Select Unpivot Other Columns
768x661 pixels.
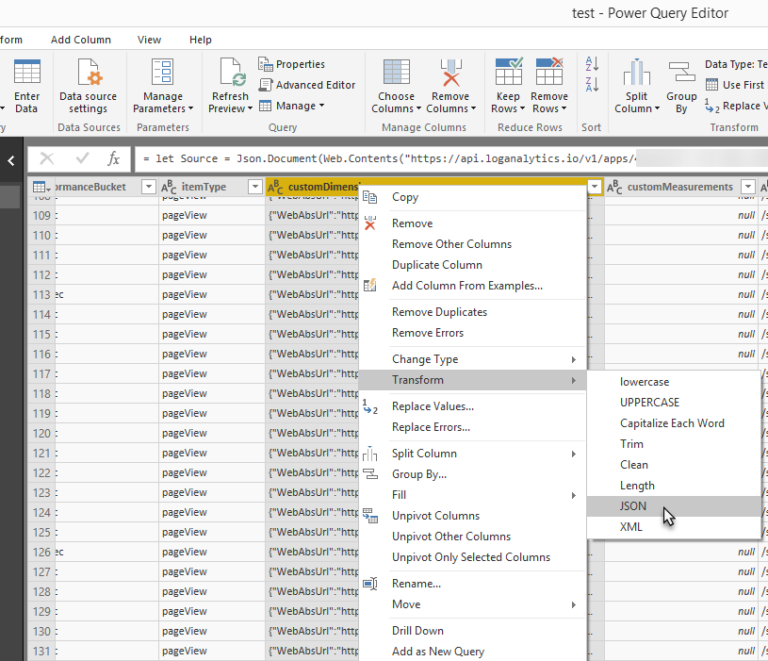tap(473, 537)
